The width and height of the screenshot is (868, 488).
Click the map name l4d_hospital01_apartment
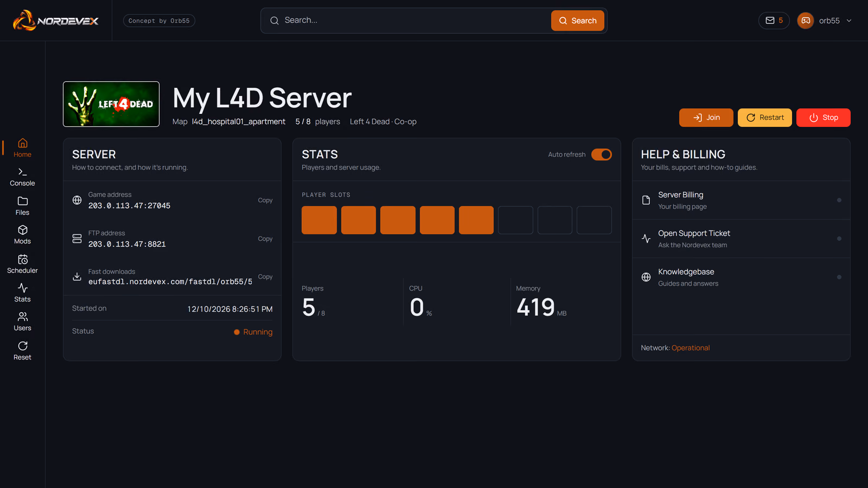pyautogui.click(x=239, y=121)
